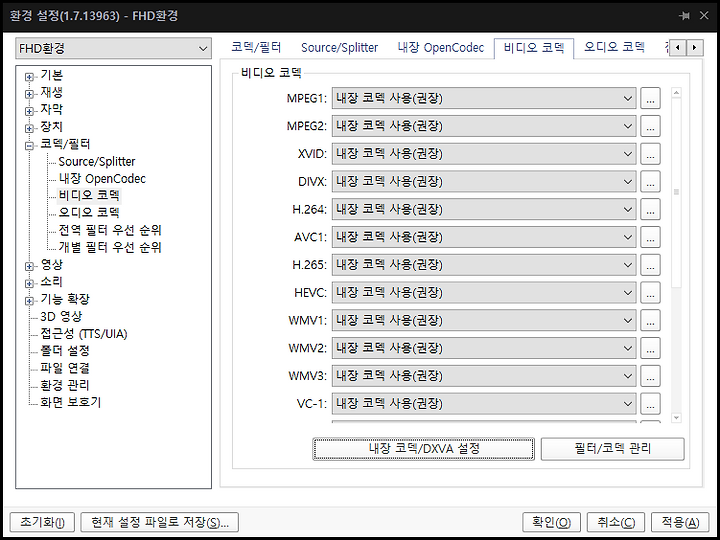Click 내장 코덱/DXVA 설정 button
This screenshot has width=720, height=540.
tap(423, 449)
